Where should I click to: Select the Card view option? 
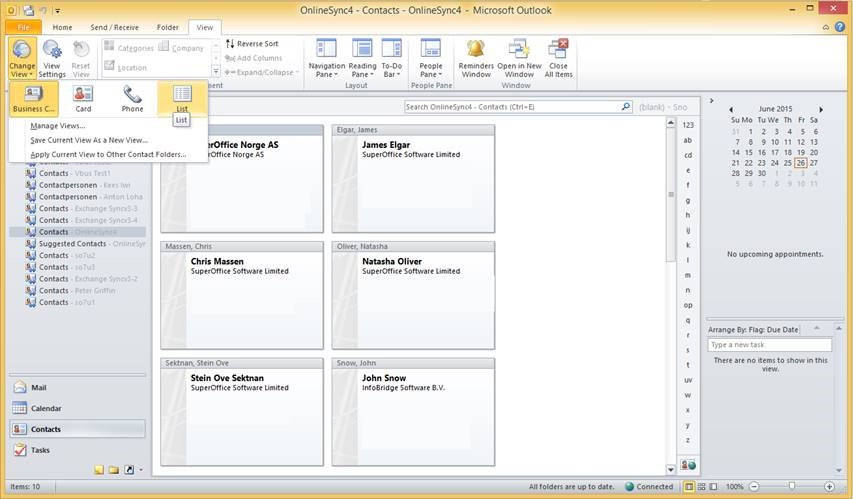83,98
